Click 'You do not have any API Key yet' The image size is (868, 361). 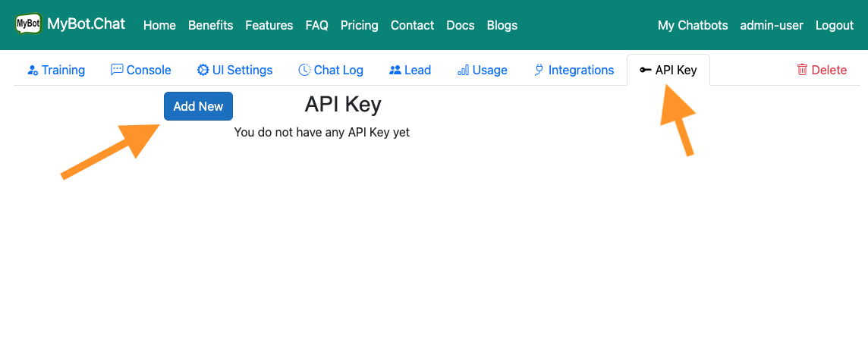(x=322, y=132)
